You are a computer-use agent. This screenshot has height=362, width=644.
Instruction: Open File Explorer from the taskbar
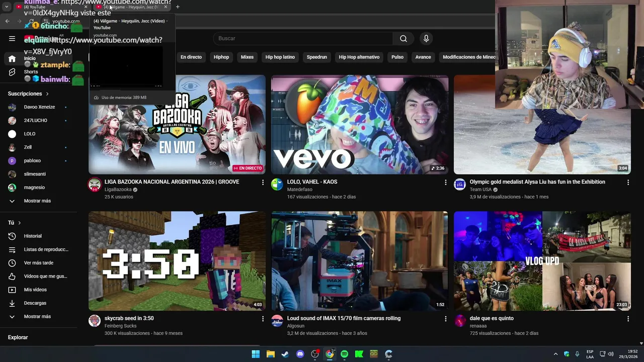271,354
